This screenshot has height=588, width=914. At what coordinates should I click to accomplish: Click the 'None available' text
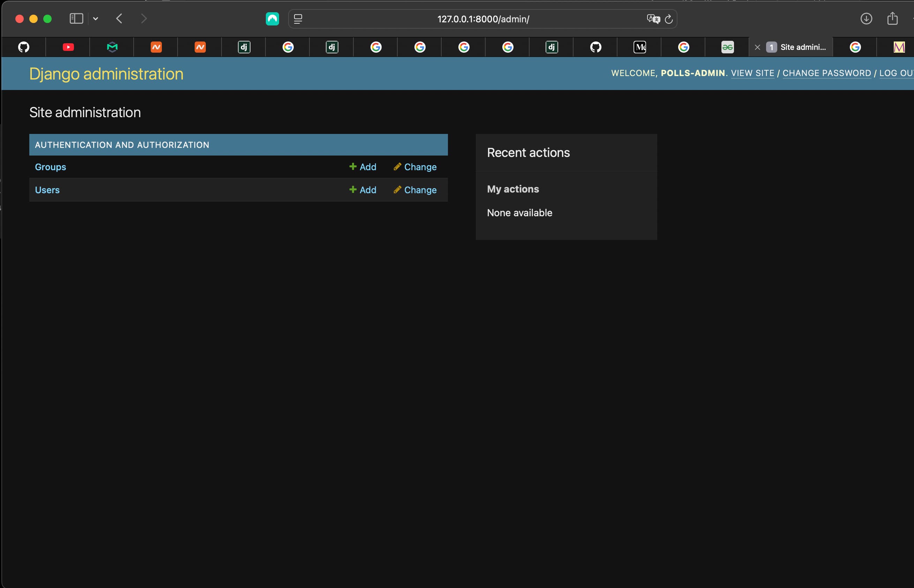pyautogui.click(x=519, y=213)
